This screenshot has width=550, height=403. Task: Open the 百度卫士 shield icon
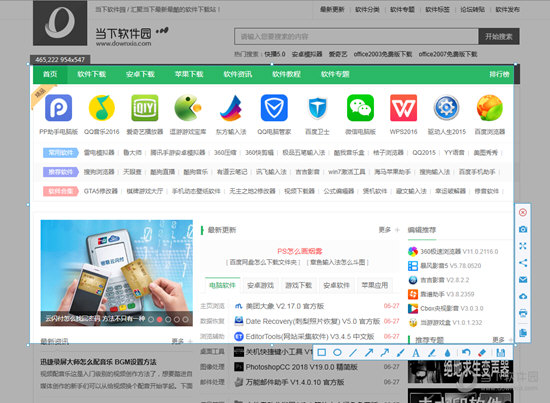click(317, 108)
